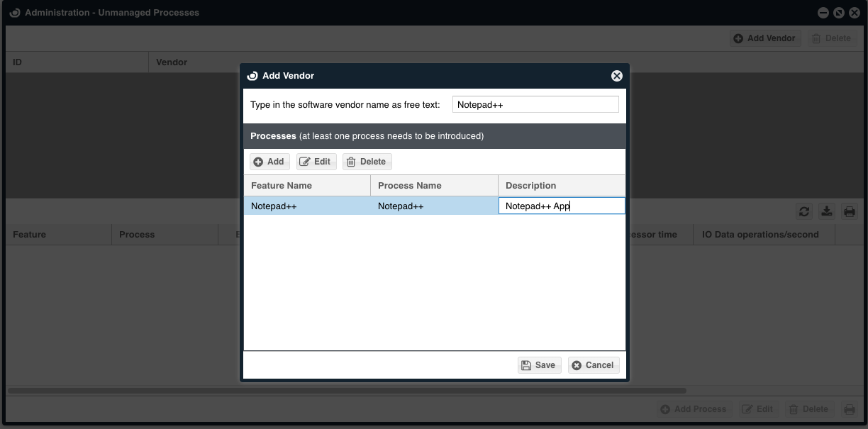Sort by Feature Name column header
This screenshot has height=429, width=868.
(307, 186)
